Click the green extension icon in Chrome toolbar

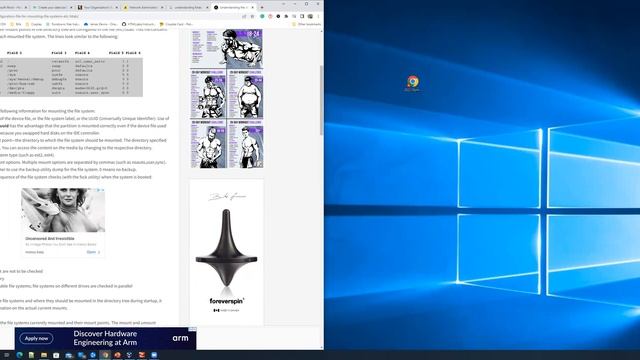point(262,16)
